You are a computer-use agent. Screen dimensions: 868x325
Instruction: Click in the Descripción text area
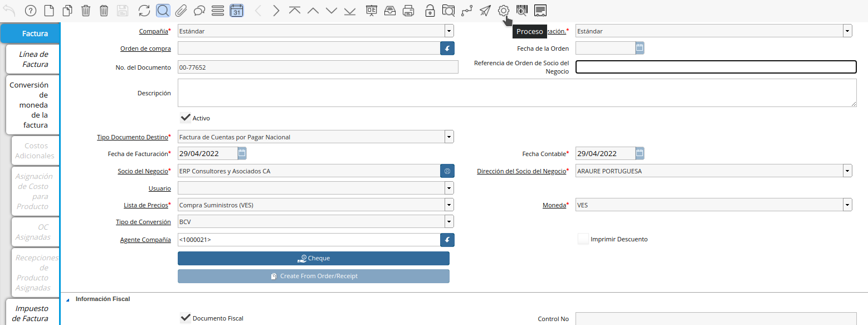point(517,93)
